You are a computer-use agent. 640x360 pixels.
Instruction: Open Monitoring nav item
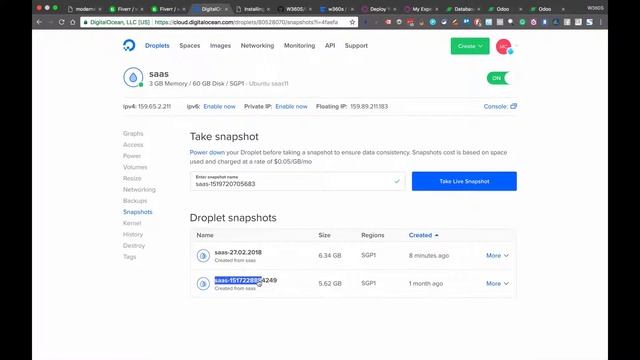click(x=300, y=46)
